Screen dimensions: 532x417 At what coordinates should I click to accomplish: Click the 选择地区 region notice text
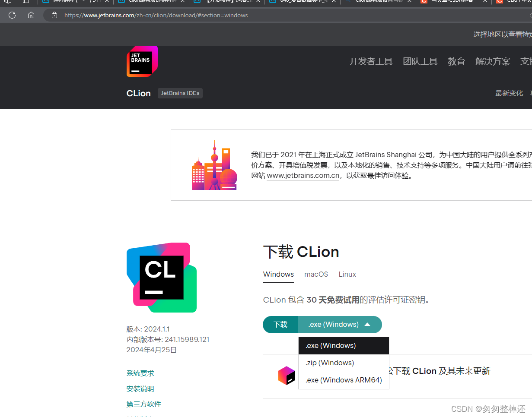point(503,35)
